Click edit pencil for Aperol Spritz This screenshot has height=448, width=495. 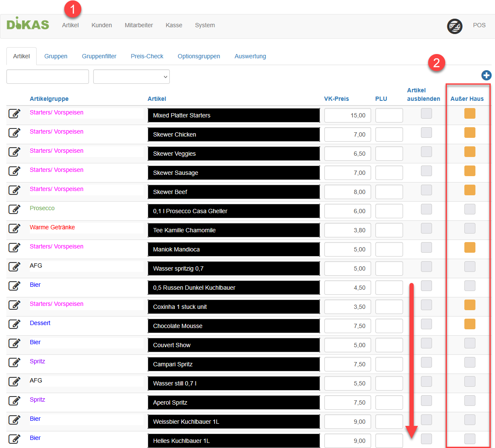pos(14,401)
